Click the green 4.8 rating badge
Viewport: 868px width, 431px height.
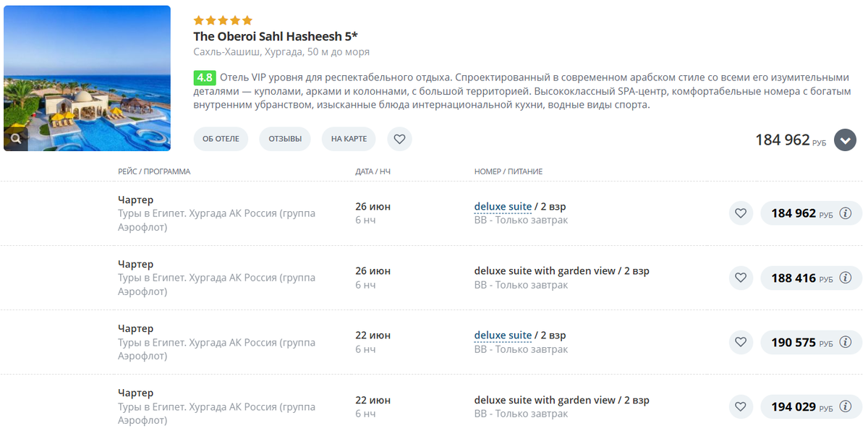pos(205,77)
